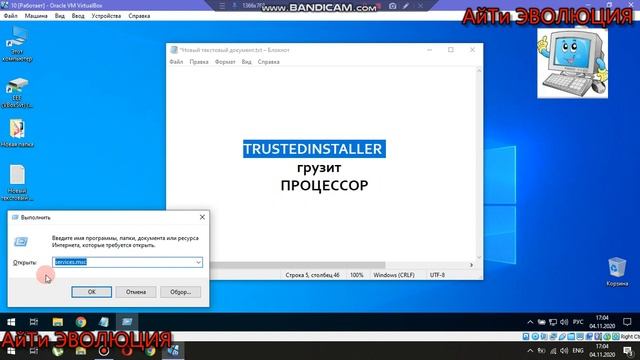Open VirtualBox Файл menu

pos(11,16)
